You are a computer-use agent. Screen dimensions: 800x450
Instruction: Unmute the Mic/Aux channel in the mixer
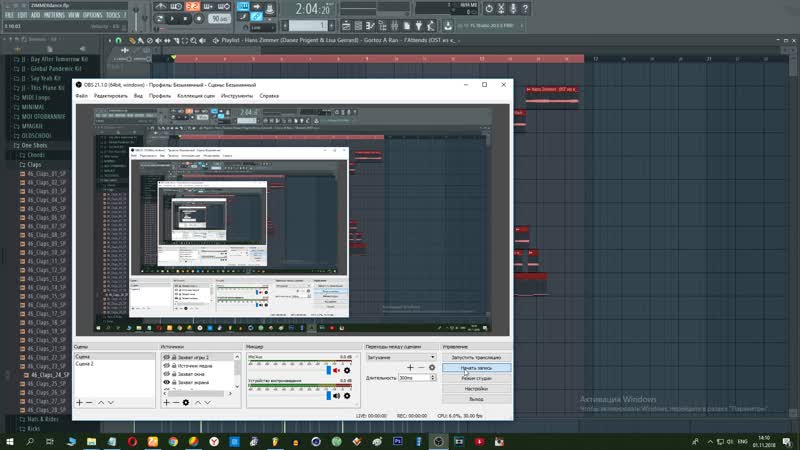336,370
